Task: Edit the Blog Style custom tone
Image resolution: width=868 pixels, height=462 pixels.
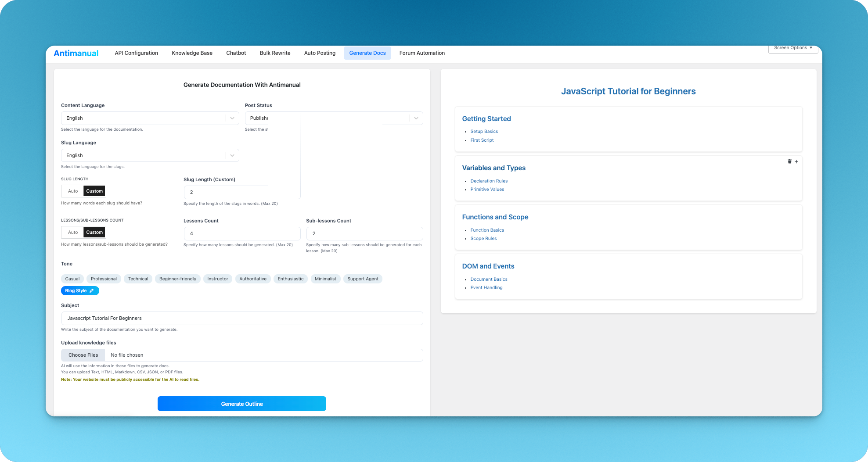Action: tap(92, 290)
